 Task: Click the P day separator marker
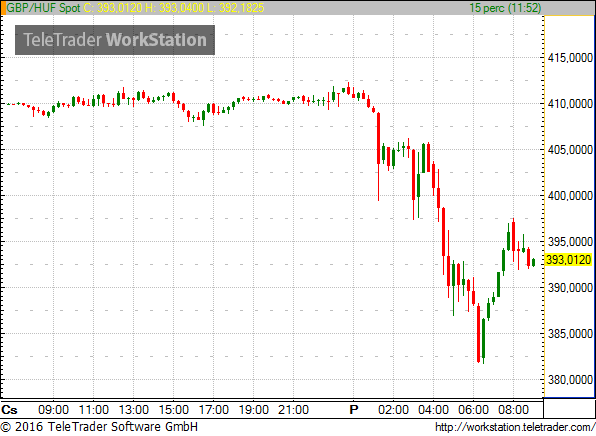(x=353, y=410)
